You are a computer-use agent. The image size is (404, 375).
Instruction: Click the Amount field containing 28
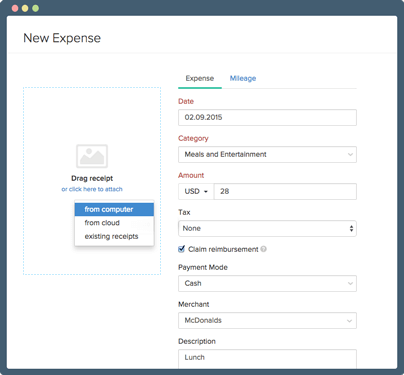285,191
